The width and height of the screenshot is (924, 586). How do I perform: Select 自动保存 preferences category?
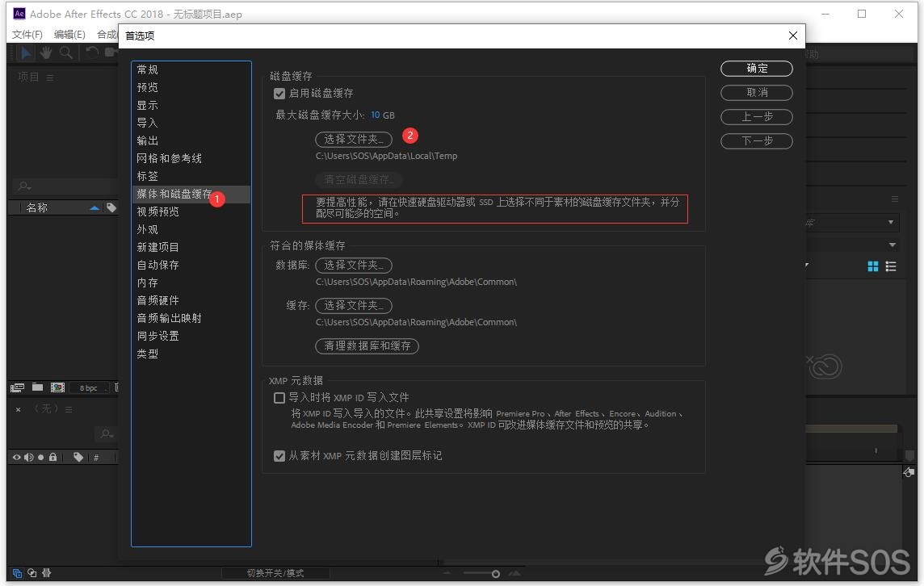point(191,265)
